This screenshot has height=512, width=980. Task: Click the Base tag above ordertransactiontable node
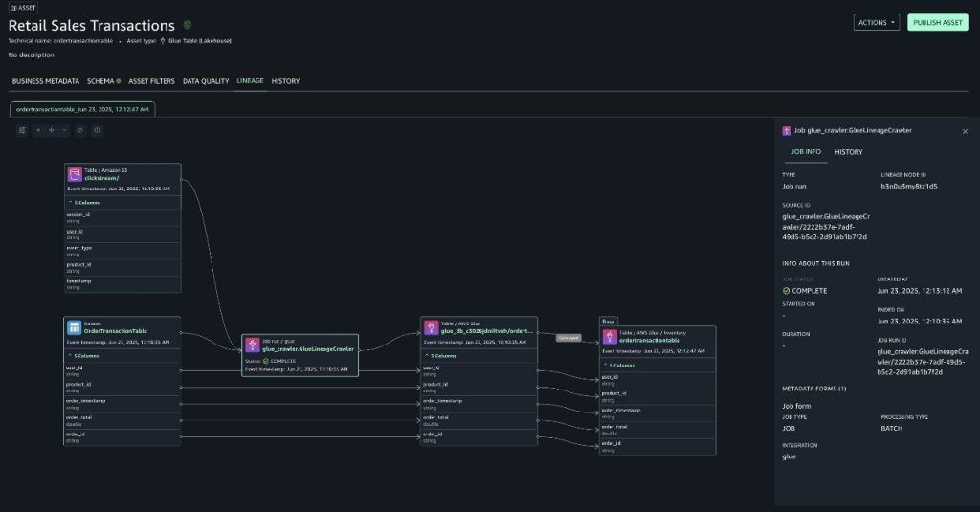click(x=608, y=322)
